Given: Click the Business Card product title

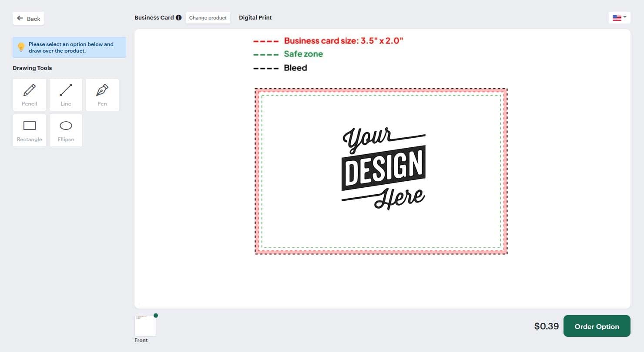Looking at the screenshot, I should click(154, 18).
